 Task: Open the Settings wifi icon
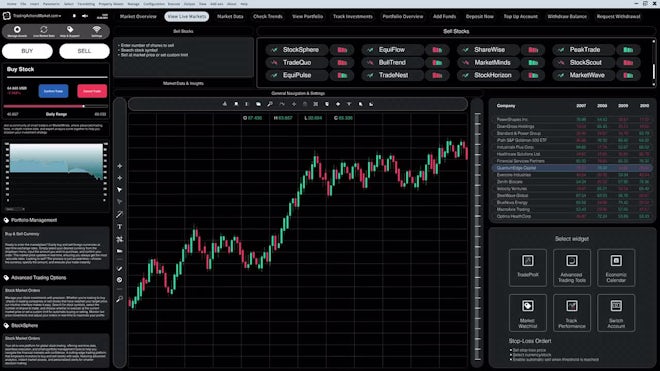point(96,29)
